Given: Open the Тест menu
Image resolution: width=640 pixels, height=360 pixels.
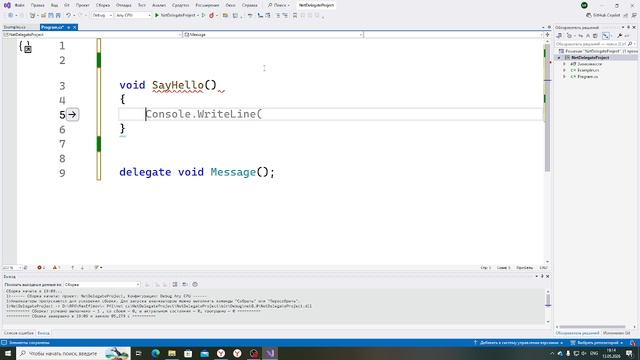Looking at the screenshot, I should click(141, 5).
